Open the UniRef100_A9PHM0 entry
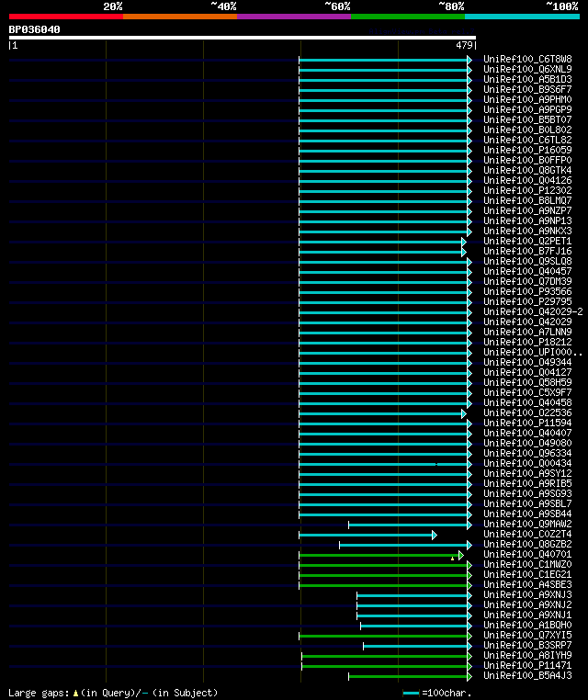The height and width of the screenshot is (700, 588). 527,99
